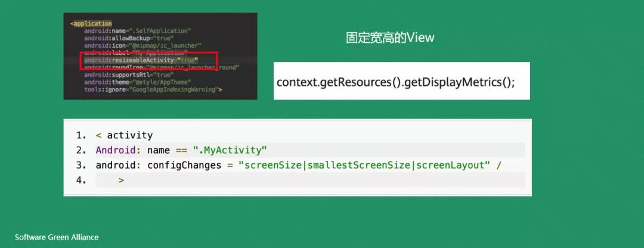
Task: Click the Software Green Alliance label
Action: tap(57, 237)
